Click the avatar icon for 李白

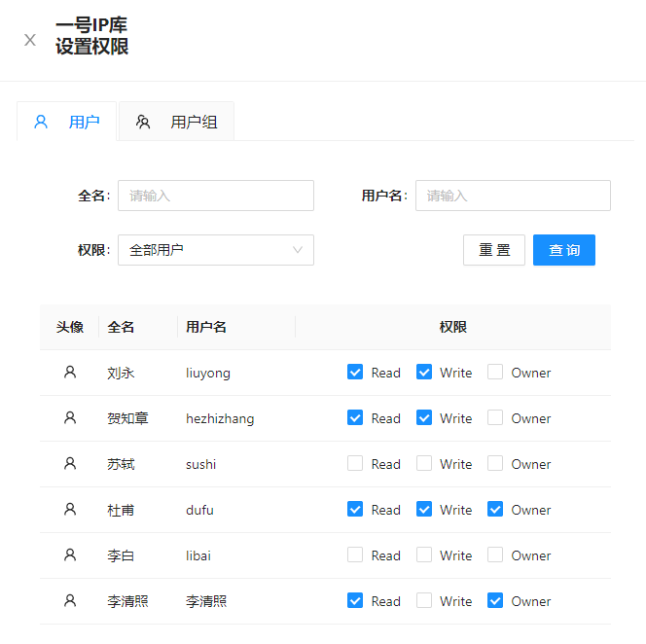(x=70, y=555)
